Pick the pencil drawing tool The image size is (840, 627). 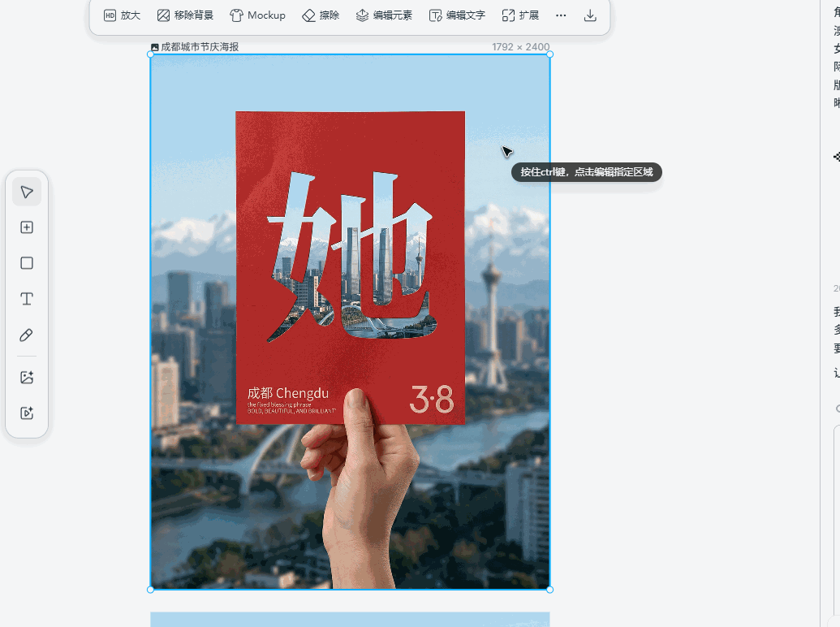pos(27,335)
